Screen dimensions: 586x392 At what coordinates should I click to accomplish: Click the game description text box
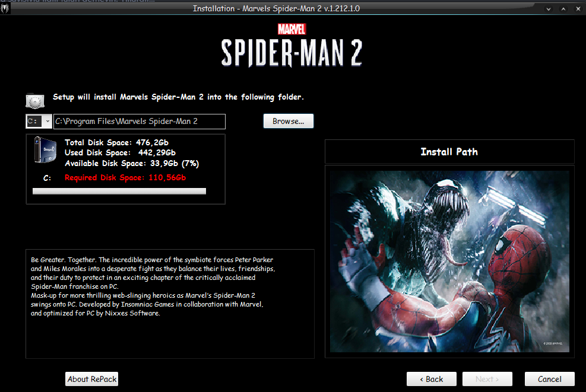170,304
